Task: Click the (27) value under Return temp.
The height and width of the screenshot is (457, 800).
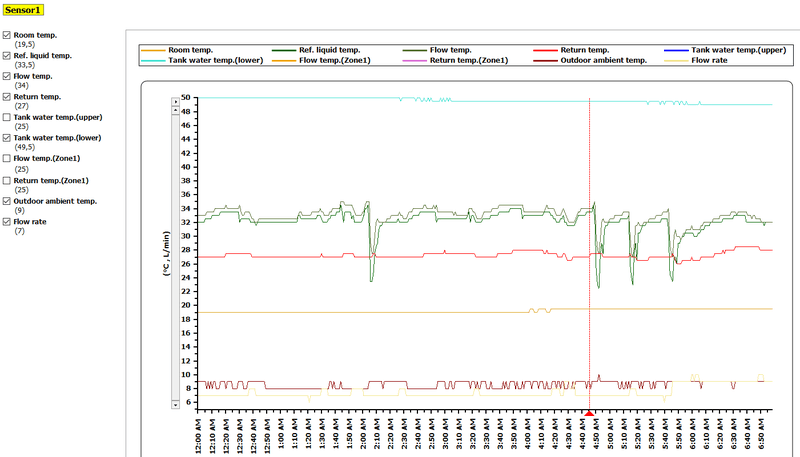Action: [x=21, y=106]
